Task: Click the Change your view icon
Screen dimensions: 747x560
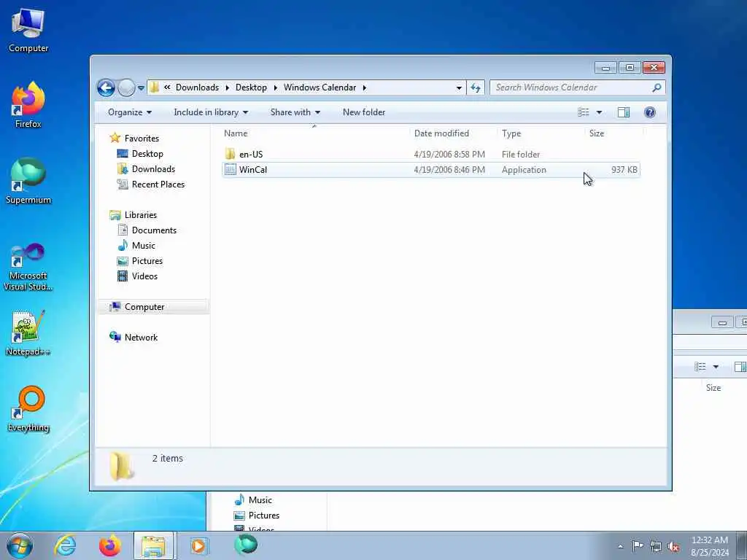Action: [x=584, y=112]
